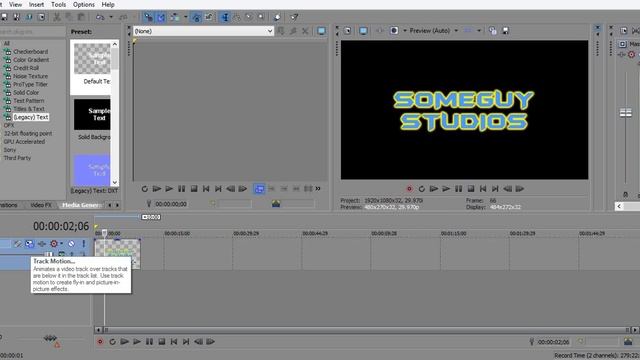Open video track automation settings dropdown

(x=62, y=244)
